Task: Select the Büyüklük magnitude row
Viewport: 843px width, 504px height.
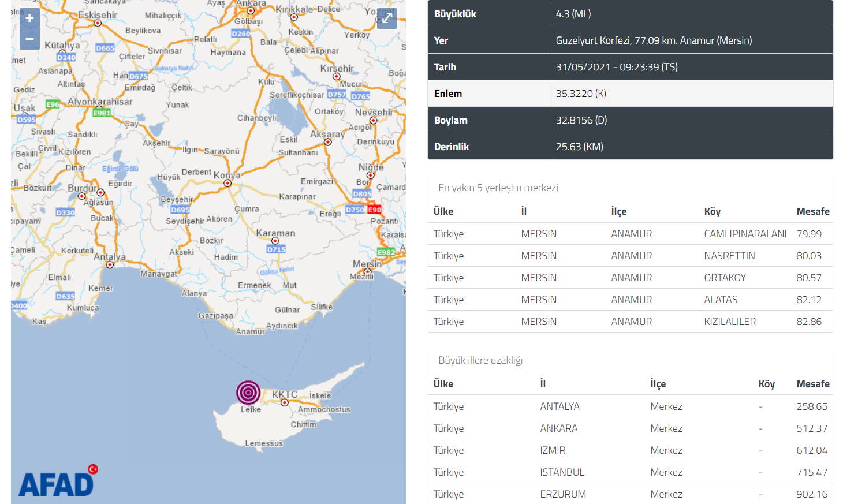Action: click(630, 14)
